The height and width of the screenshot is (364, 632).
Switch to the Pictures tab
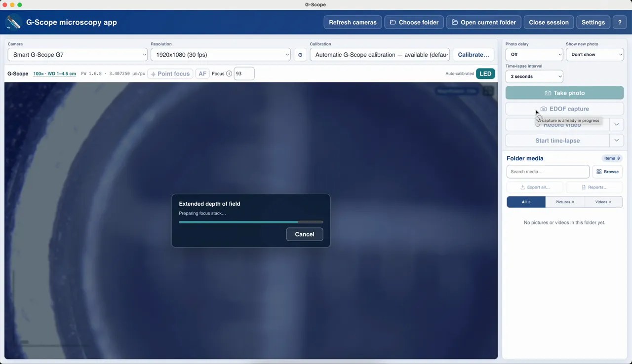point(565,202)
